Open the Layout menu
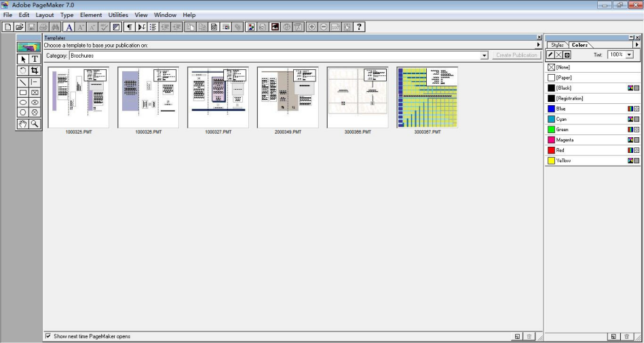 click(45, 15)
